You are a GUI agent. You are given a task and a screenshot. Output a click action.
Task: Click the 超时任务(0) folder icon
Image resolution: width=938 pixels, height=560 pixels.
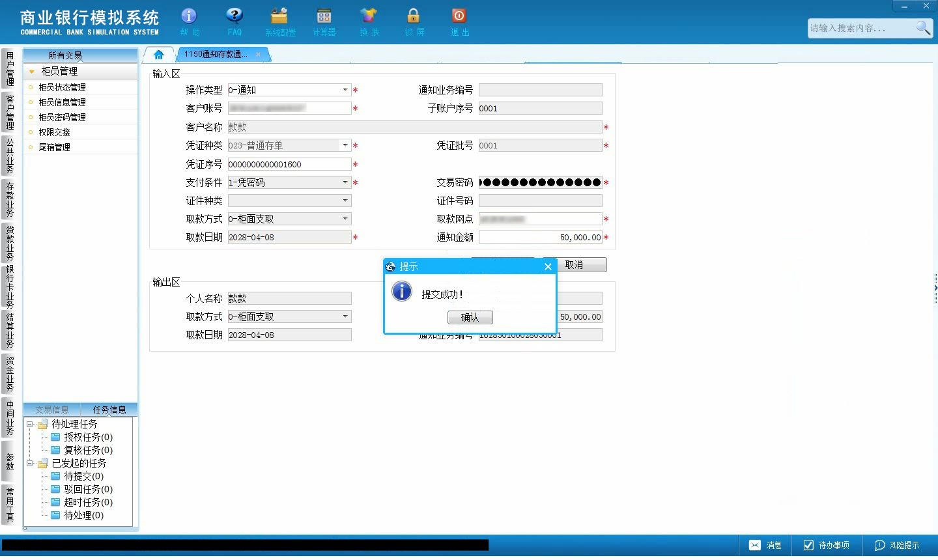point(55,502)
